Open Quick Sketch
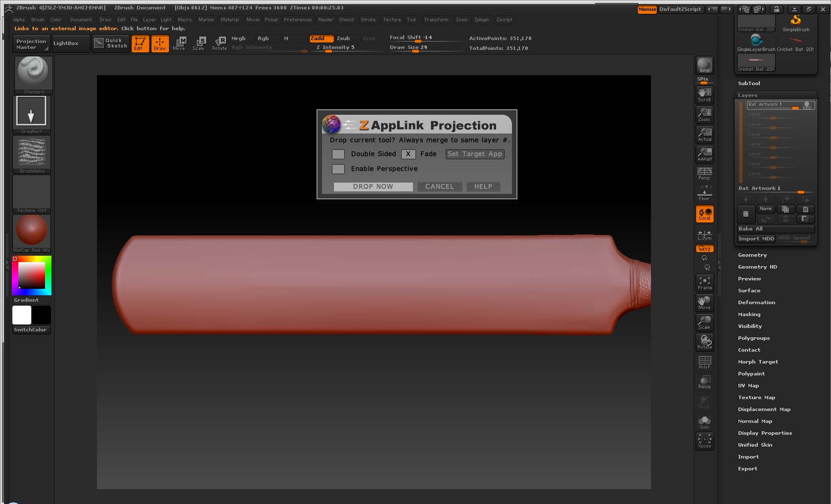The height and width of the screenshot is (504, 831). tap(111, 44)
